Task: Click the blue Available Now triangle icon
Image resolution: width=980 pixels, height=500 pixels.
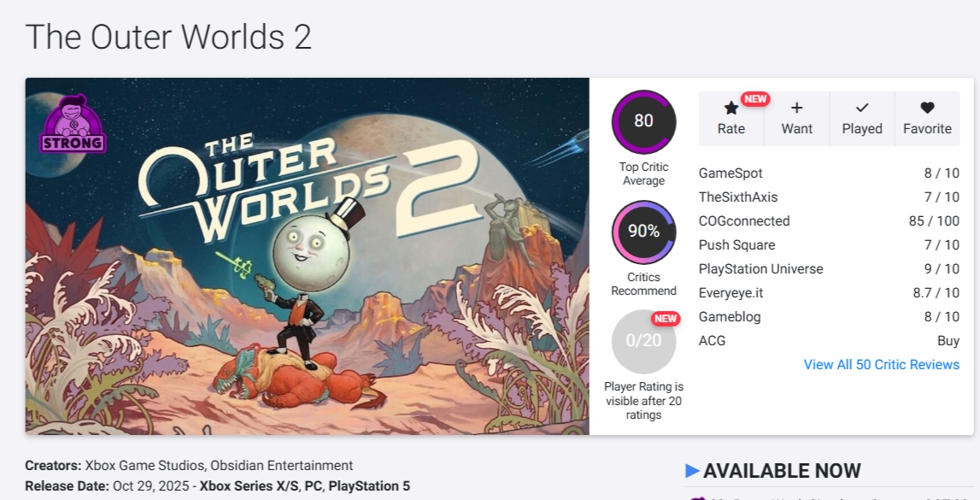Action: (x=692, y=471)
